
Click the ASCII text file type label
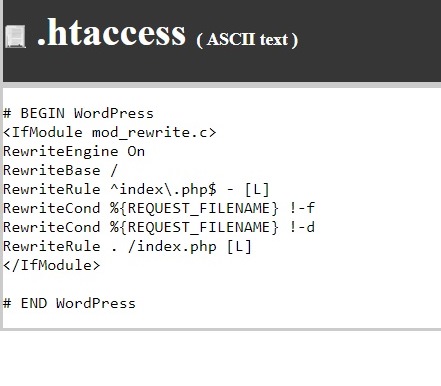pos(247,40)
